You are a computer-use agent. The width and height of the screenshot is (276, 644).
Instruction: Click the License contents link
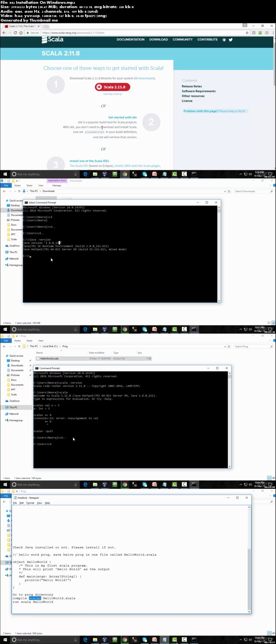[x=187, y=101]
